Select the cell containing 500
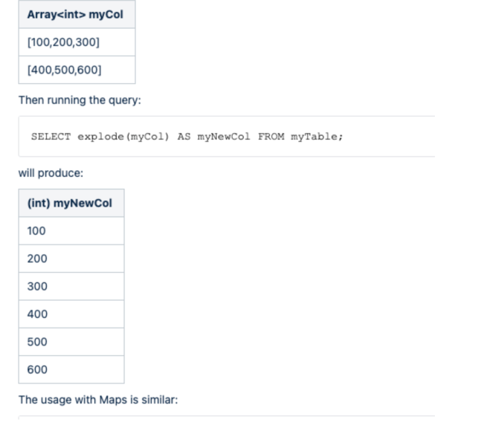The width and height of the screenshot is (504, 425). pyautogui.click(x=71, y=342)
